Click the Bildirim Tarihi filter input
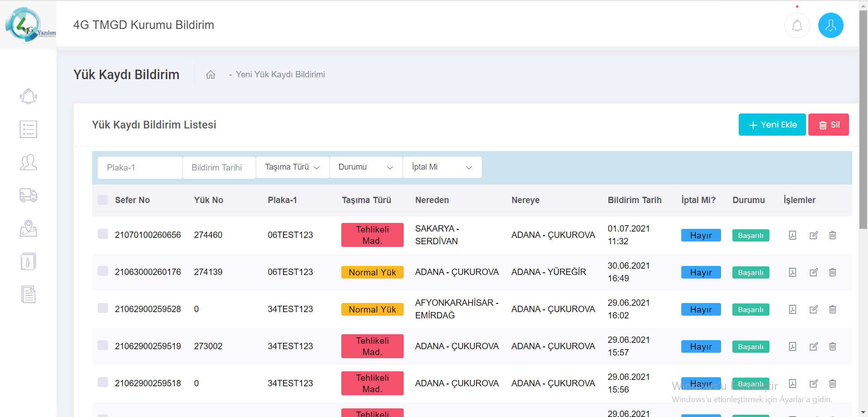 tap(219, 168)
